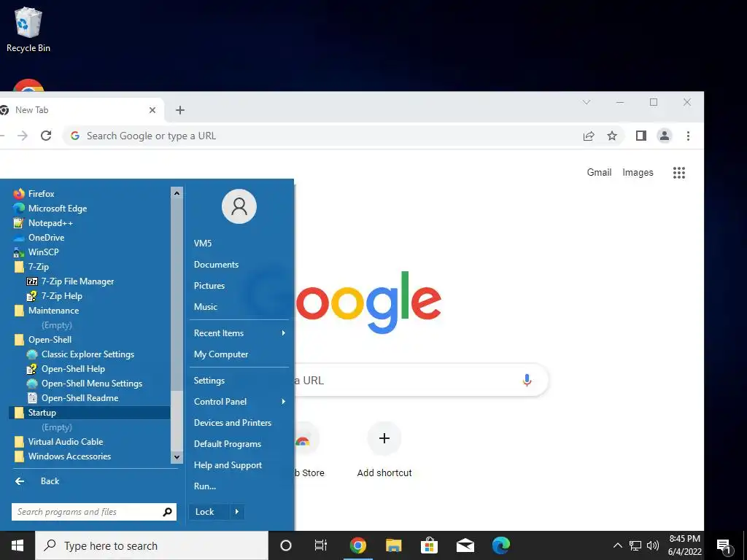The height and width of the screenshot is (560, 747).
Task: Click the Lock button
Action: (x=209, y=512)
